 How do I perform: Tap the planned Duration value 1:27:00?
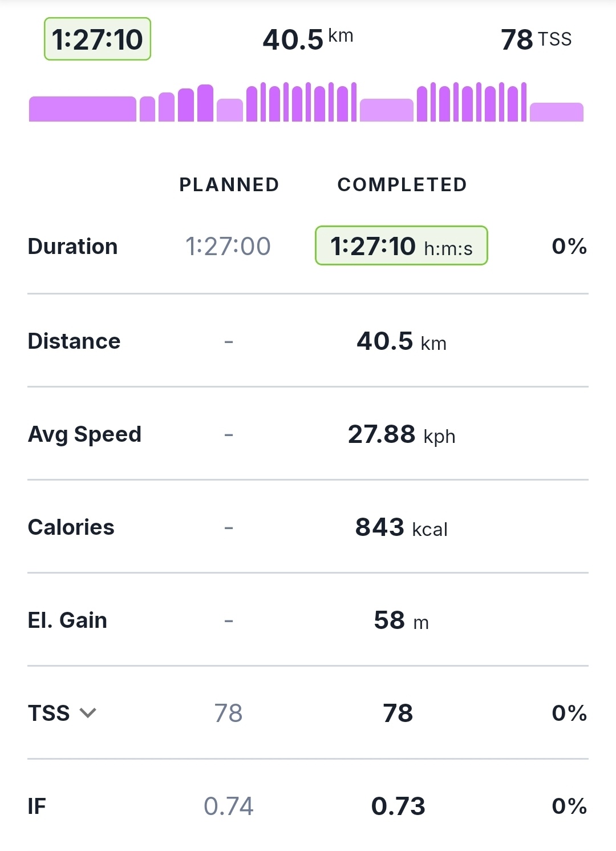[228, 246]
